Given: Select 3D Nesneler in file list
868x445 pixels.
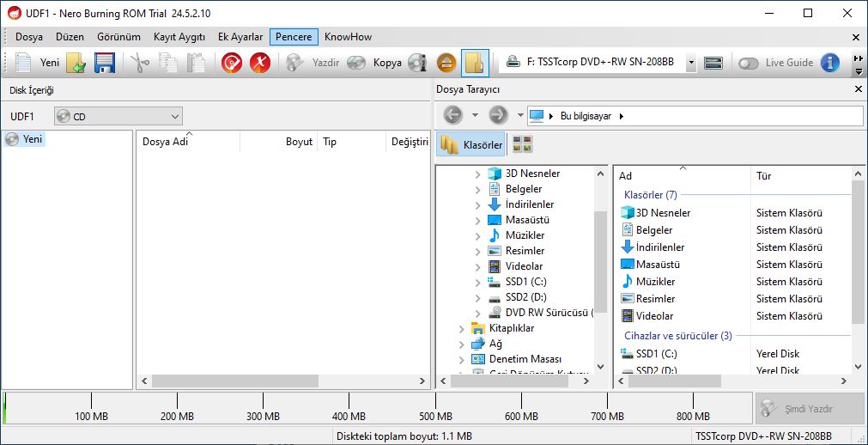Looking at the screenshot, I should click(656, 213).
